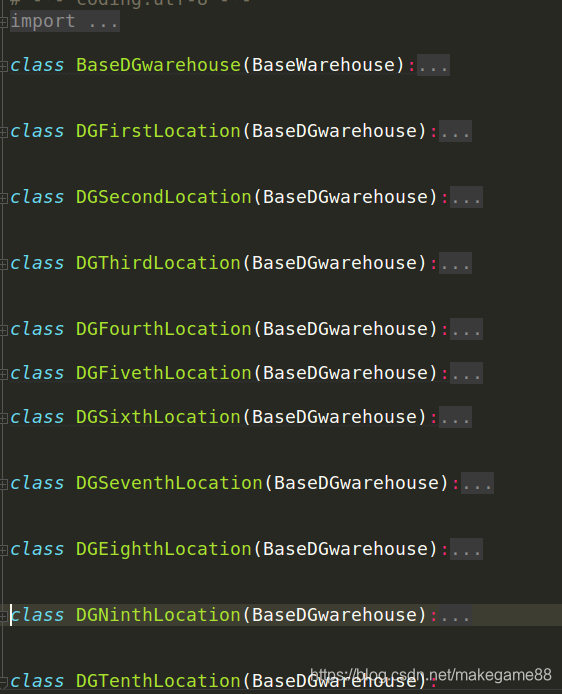Click the folded ellipsis after DGSixthLocation class
The width and height of the screenshot is (562, 694).
click(455, 417)
